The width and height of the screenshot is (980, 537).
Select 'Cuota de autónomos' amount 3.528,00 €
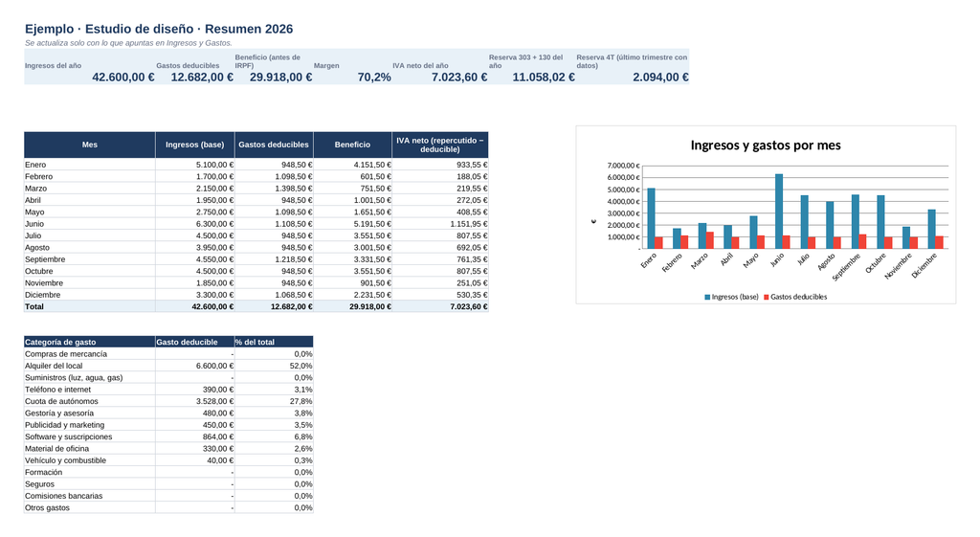click(195, 401)
